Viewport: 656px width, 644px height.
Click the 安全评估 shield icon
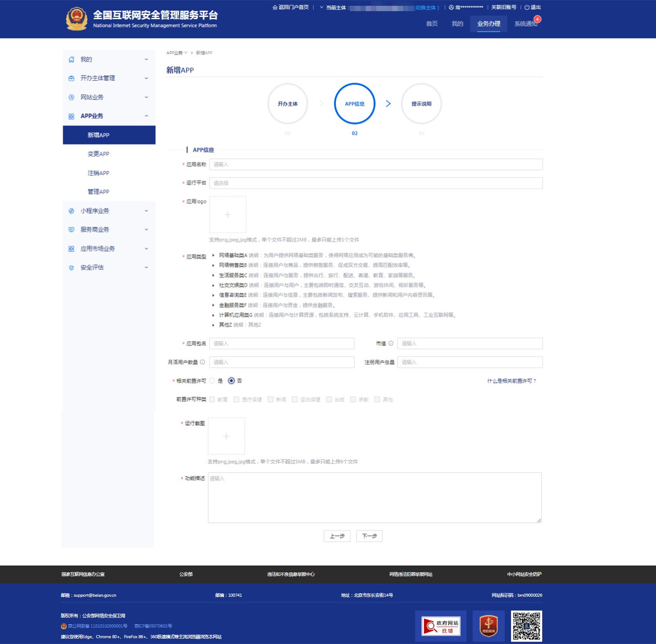click(71, 268)
